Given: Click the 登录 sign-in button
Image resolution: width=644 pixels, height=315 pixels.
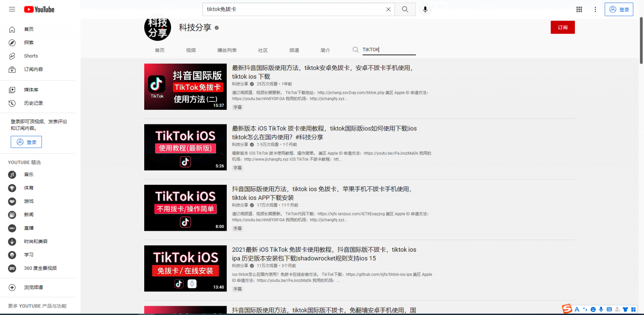Looking at the screenshot, I should pyautogui.click(x=619, y=9).
